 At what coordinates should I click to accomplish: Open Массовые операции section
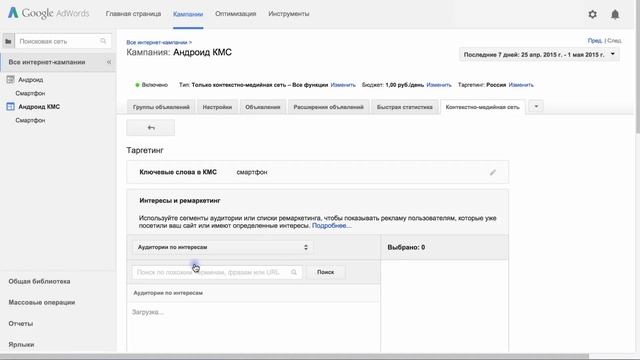(x=42, y=302)
